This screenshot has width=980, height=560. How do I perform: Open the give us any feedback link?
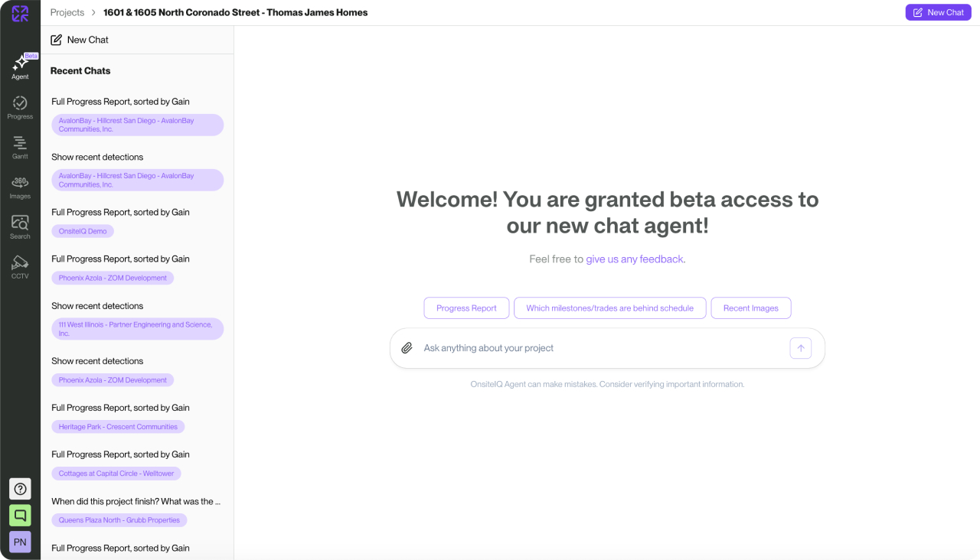[x=635, y=259]
